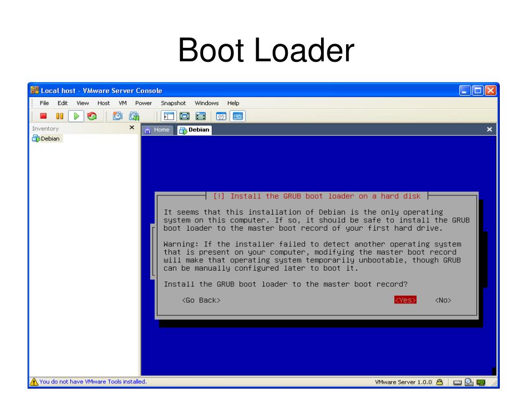The width and height of the screenshot is (532, 399).
Task: Open the Help menu
Action: coord(233,103)
